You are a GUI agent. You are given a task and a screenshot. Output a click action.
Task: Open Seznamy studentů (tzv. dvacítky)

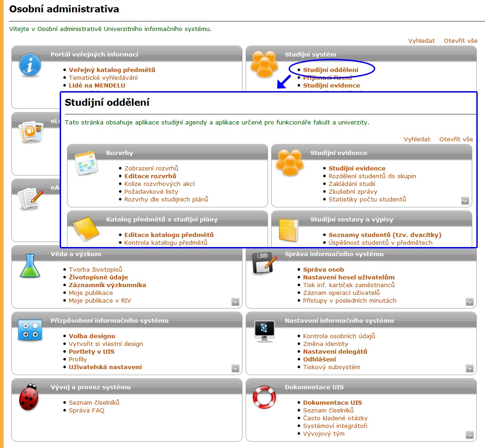tap(385, 235)
